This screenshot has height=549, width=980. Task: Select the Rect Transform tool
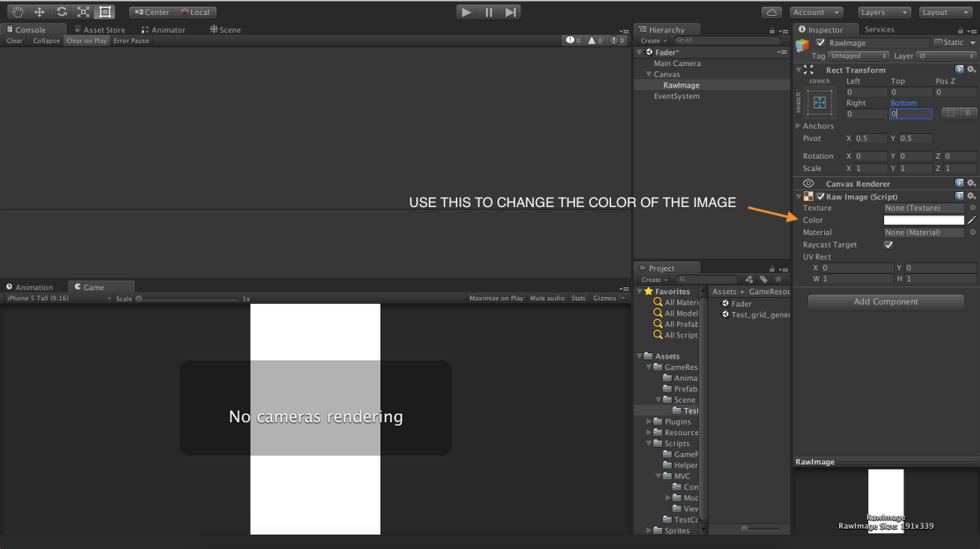point(105,11)
